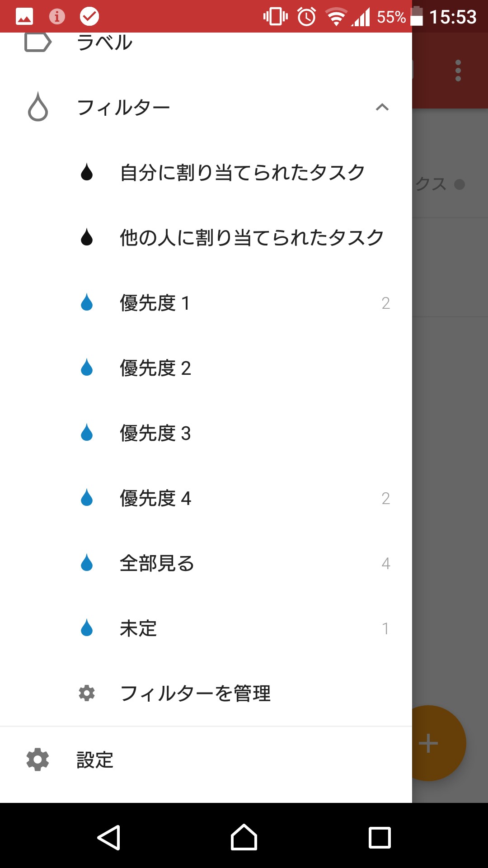Tap the フィルター outline droplet icon
Screen dimensions: 488x868
tap(38, 107)
